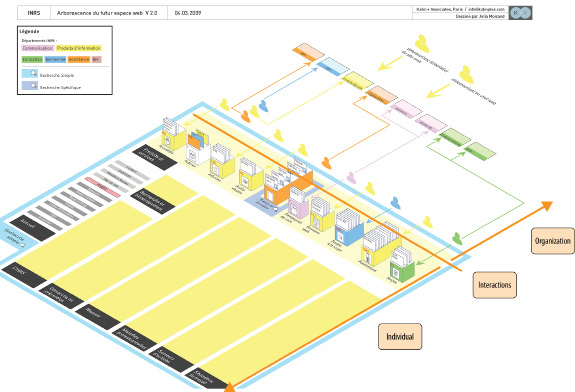
Task: Click the Organization label box
Action: [x=553, y=241]
